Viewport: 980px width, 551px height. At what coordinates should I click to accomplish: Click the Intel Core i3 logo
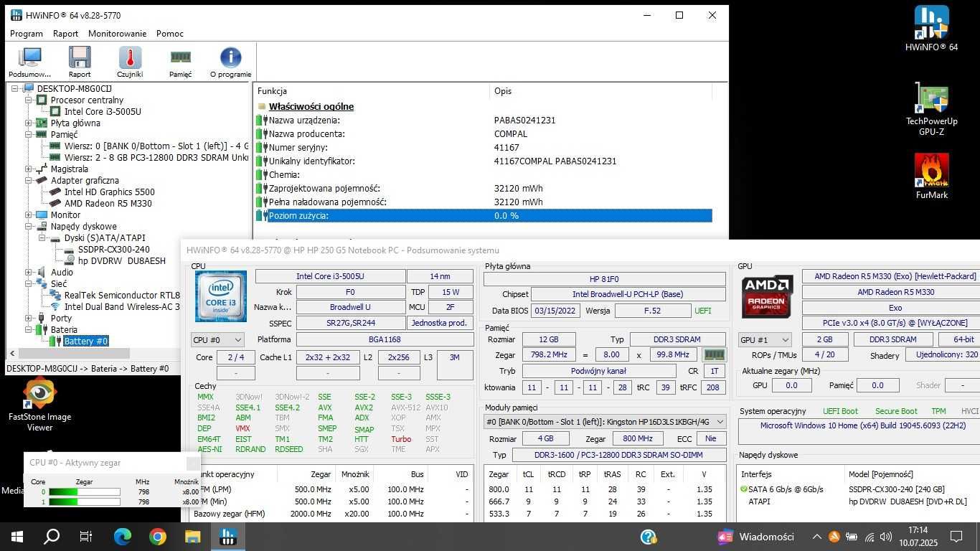click(220, 296)
